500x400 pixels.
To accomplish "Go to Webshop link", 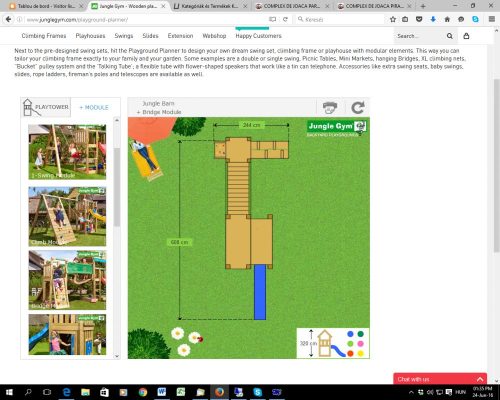I will [x=214, y=36].
